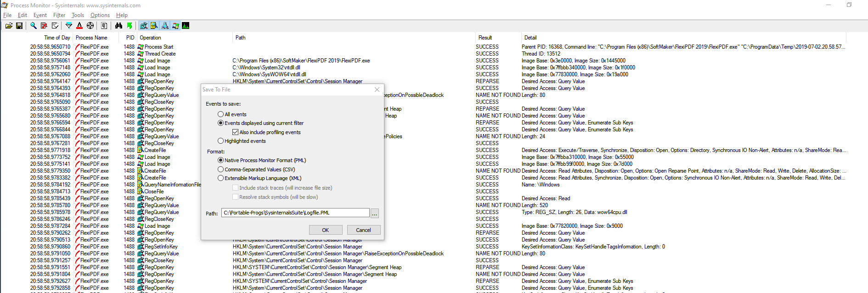Choose Comma-Separated Values (CSV) format

(x=256, y=169)
